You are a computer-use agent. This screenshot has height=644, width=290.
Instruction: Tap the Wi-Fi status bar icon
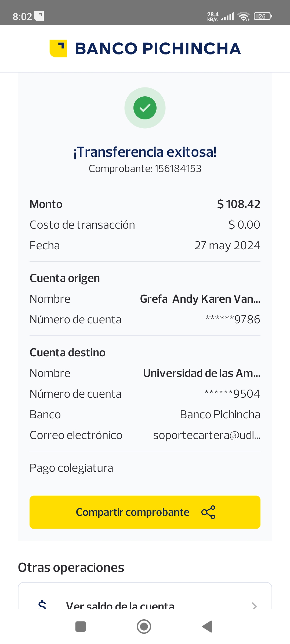click(244, 17)
